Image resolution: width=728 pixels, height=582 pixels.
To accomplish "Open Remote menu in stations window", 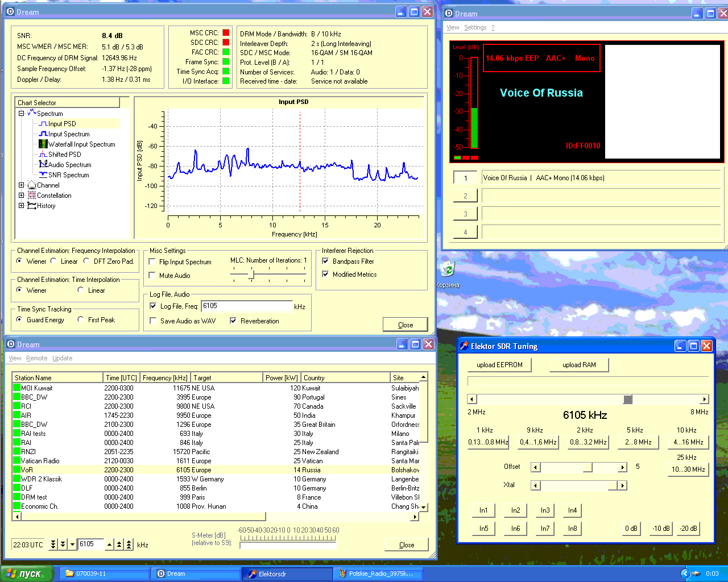I will [x=37, y=358].
